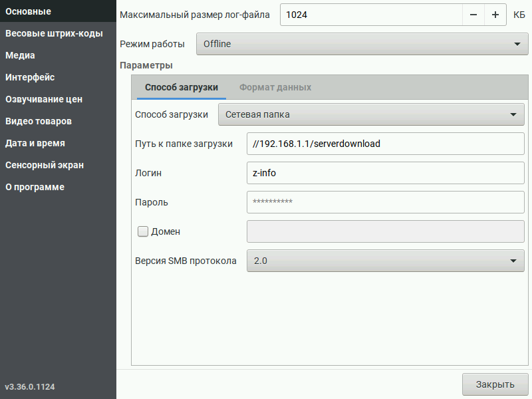Open the Способ загрузки dropdown set to Сетевая папка
The image size is (532, 399).
(371, 114)
